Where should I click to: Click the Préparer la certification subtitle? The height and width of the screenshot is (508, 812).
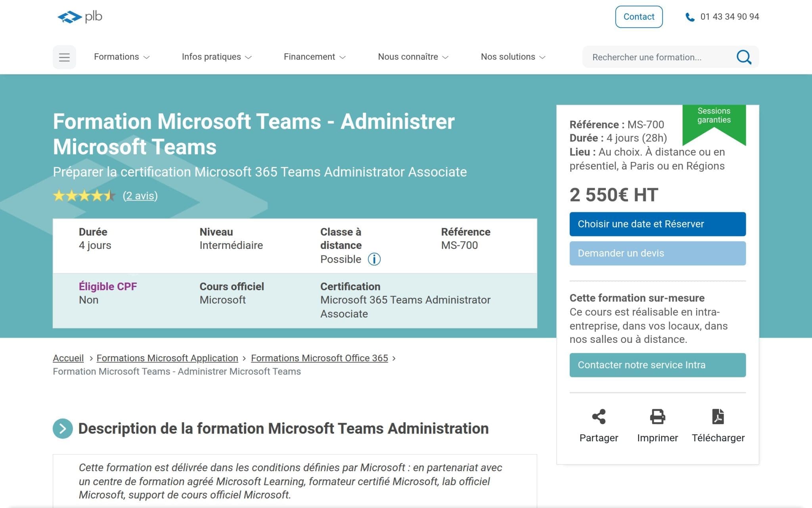tap(260, 172)
